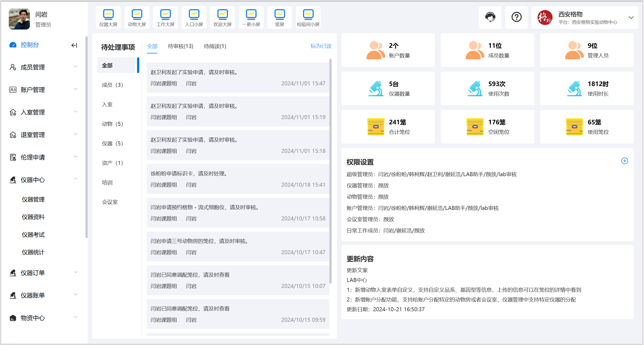Screen dimensions: 644x345
Task: Open the 入口小屏 entrance screen
Action: (x=194, y=18)
